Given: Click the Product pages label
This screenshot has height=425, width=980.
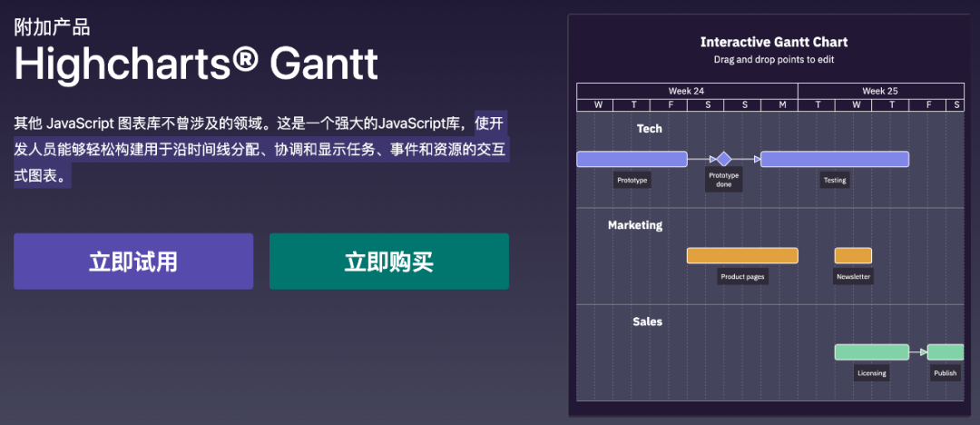Looking at the screenshot, I should point(742,277).
